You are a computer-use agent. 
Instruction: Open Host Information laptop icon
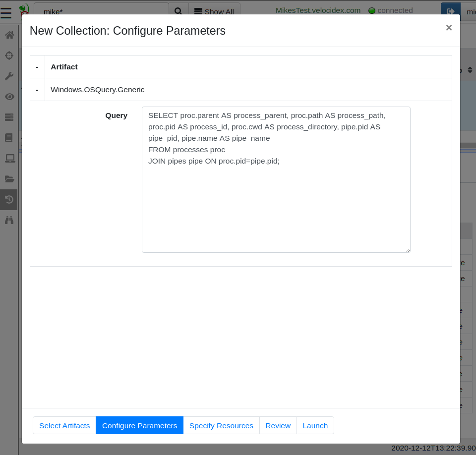pos(9,158)
